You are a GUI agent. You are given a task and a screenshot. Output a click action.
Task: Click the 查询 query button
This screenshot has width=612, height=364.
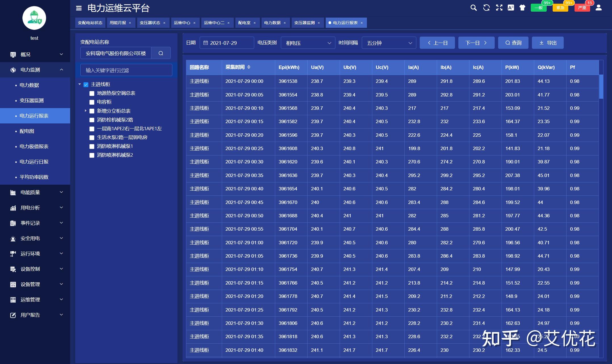click(513, 43)
